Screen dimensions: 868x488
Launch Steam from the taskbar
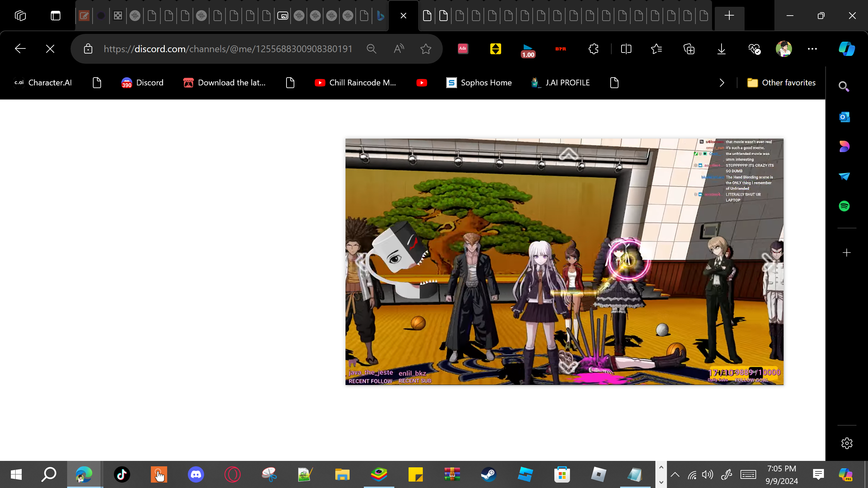coord(489,474)
